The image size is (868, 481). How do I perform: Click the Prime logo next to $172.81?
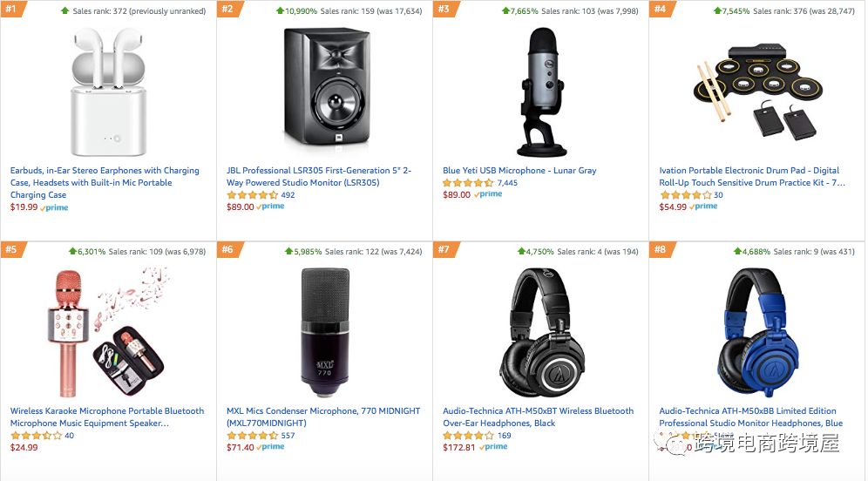[x=494, y=447]
